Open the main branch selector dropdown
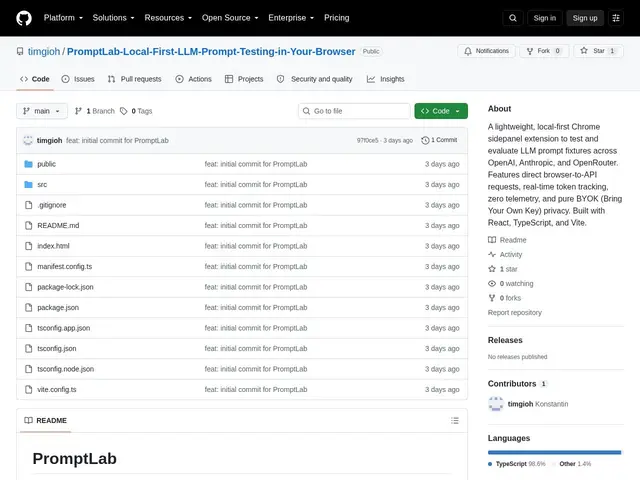Screen dimensions: 640x480 point(42,111)
